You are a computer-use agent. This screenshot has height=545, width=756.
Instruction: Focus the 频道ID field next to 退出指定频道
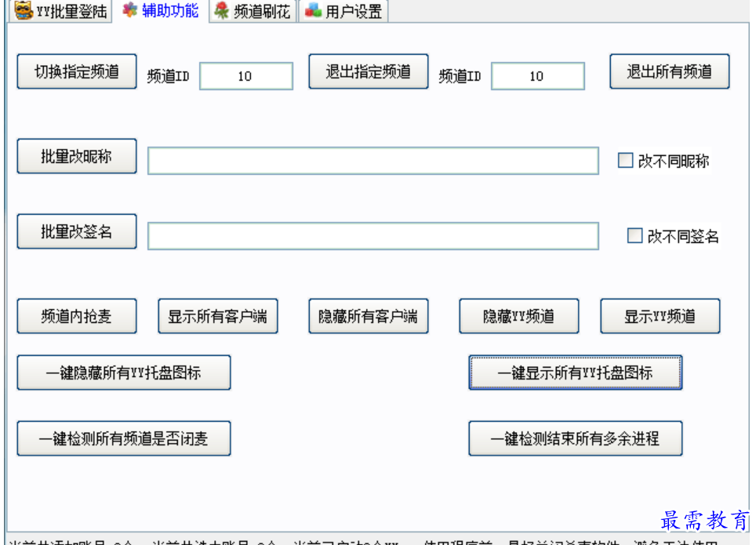(537, 76)
